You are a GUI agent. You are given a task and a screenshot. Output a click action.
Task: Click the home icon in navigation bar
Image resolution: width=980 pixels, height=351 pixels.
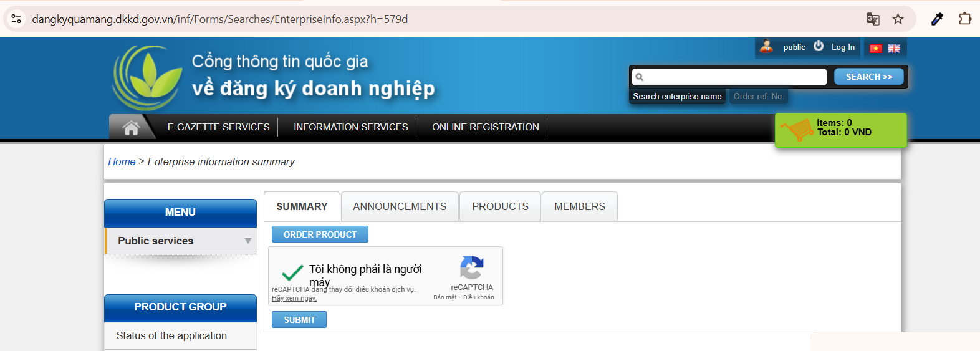point(131,128)
